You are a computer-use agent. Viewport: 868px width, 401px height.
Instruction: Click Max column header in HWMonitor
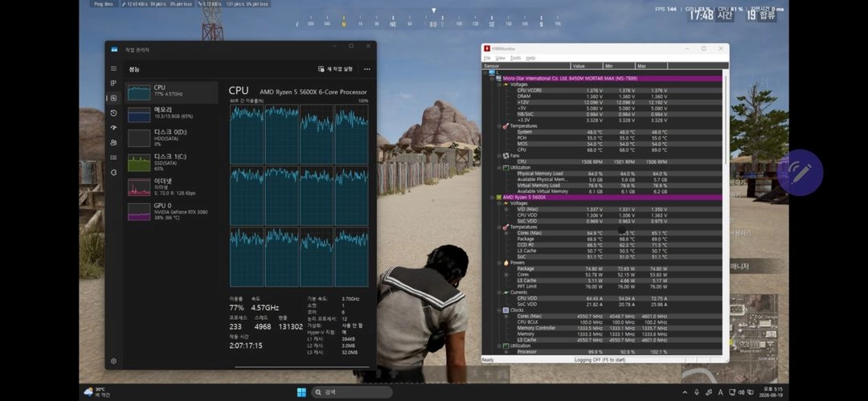click(652, 66)
